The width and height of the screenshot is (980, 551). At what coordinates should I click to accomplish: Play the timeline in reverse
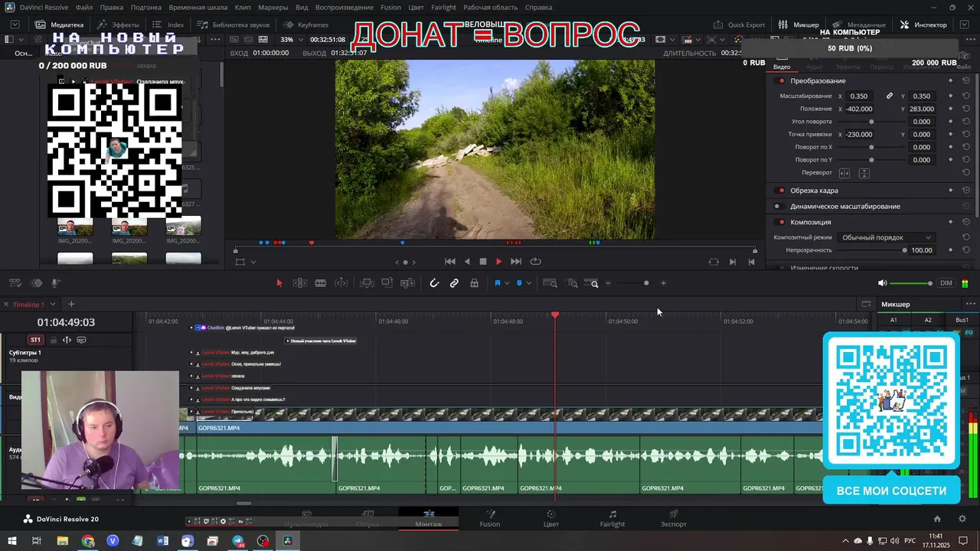(467, 262)
